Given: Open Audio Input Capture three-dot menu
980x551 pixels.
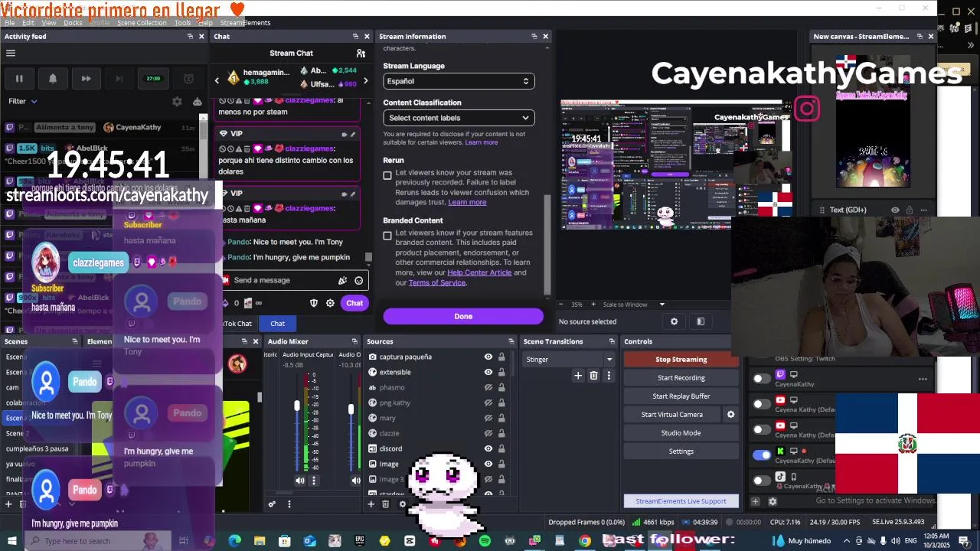Looking at the screenshot, I should (313, 481).
